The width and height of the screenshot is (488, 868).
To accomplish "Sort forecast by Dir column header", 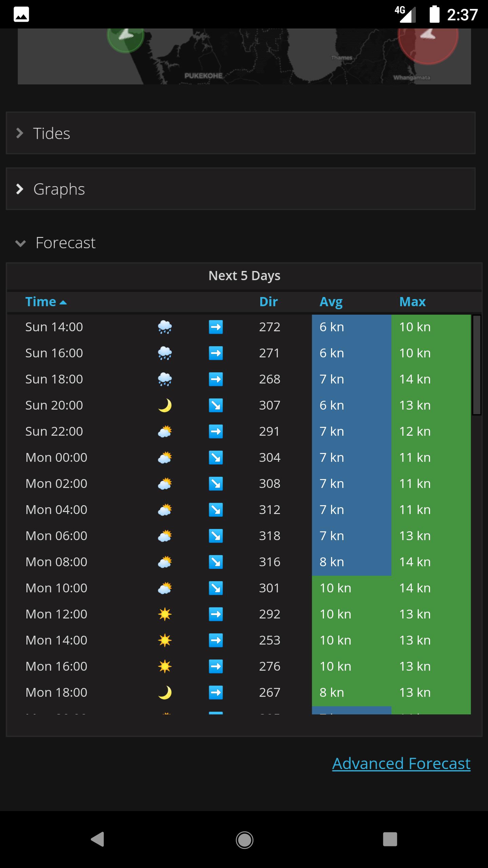I will pos(268,302).
